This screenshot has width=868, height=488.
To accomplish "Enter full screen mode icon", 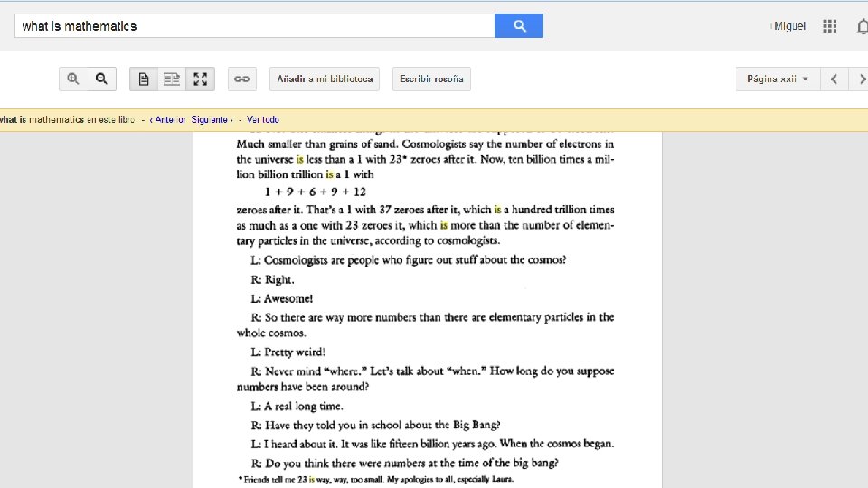I will pyautogui.click(x=201, y=80).
